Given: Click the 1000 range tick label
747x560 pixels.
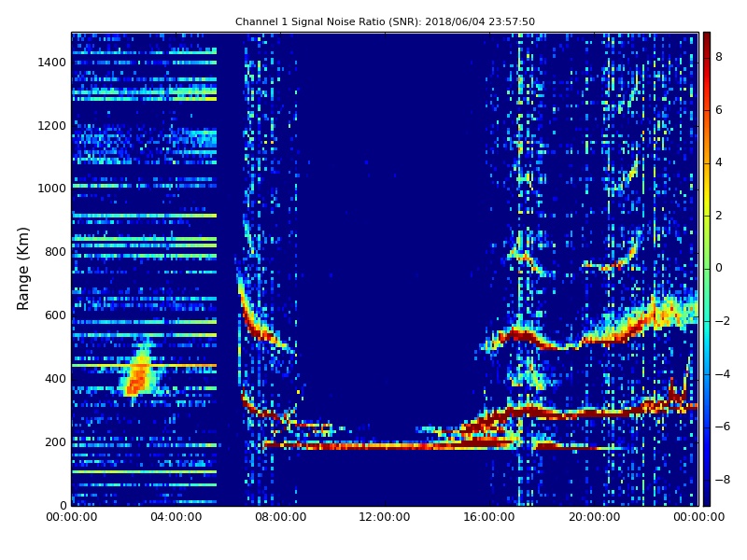Looking at the screenshot, I should (52, 189).
